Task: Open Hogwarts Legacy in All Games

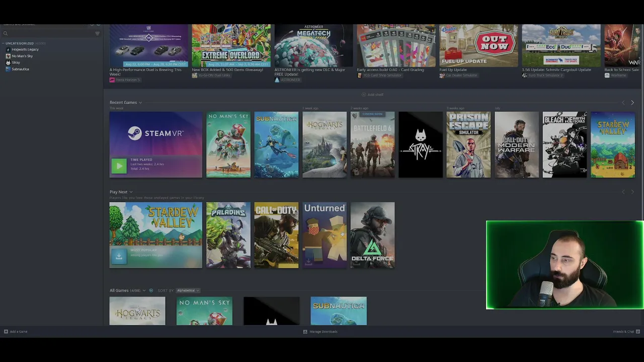Action: [137, 311]
